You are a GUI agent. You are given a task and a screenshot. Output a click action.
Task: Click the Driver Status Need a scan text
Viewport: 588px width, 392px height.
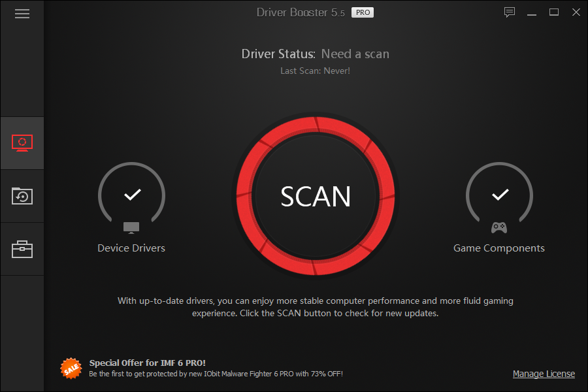(316, 54)
